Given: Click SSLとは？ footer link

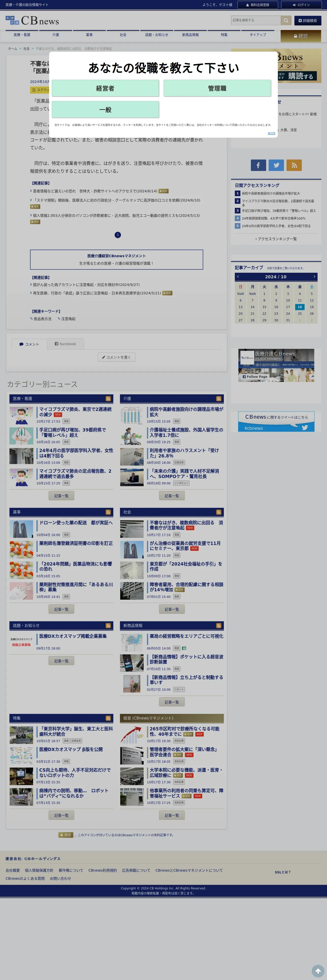Looking at the screenshot, I should click(x=282, y=872).
